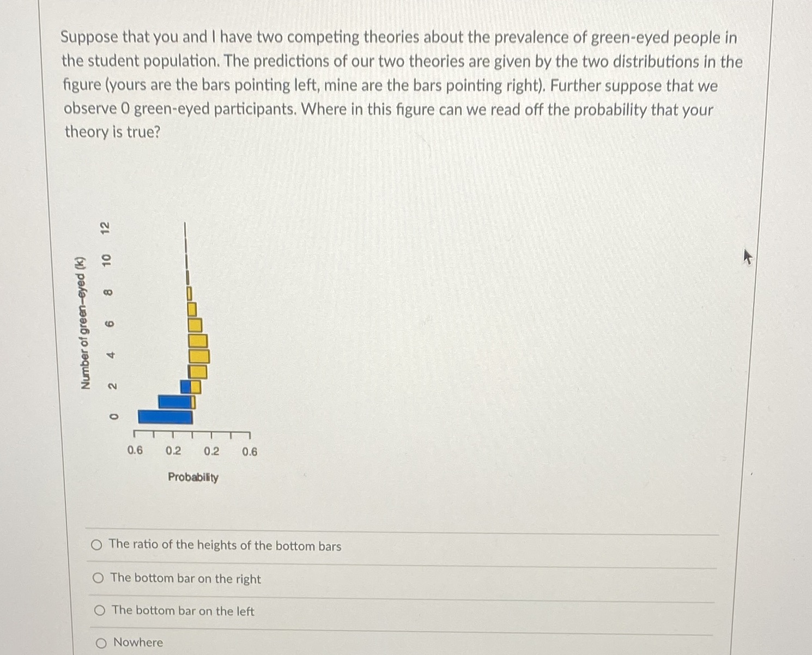812x655 pixels.
Task: Click the y-axis tick label 0
Action: tap(113, 417)
